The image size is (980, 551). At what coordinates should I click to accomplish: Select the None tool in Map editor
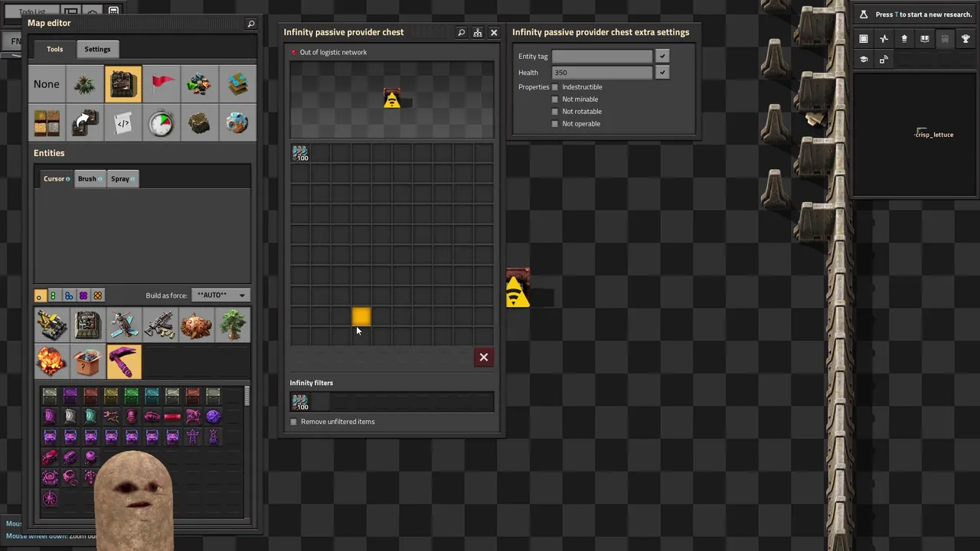coord(46,84)
